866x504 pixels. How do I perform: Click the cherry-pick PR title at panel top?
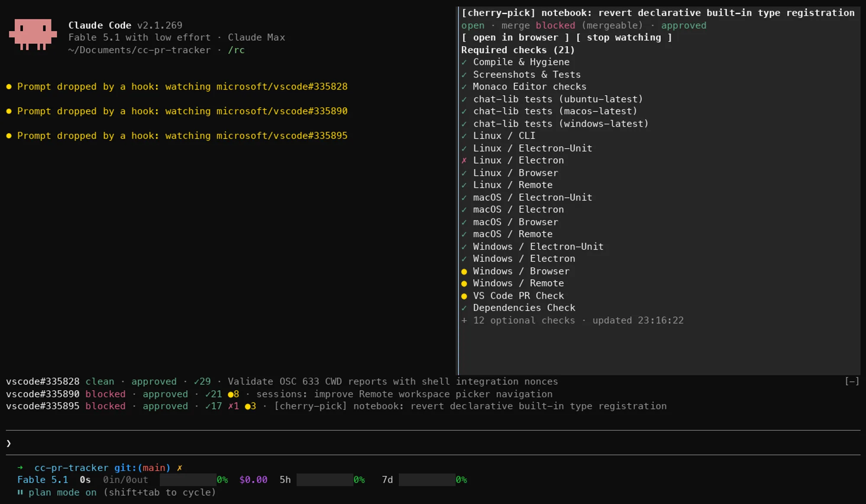click(658, 13)
